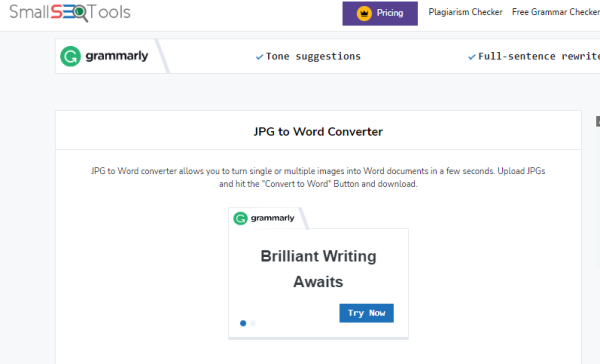Viewport: 600px width, 364px height.
Task: Click the Full-sentence rewrite banner text
Action: [539, 57]
